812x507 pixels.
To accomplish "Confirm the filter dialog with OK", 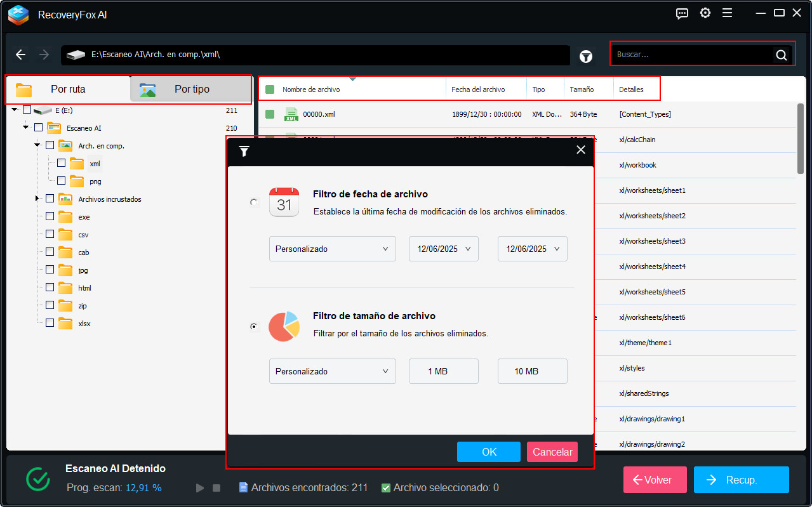I will pyautogui.click(x=488, y=452).
